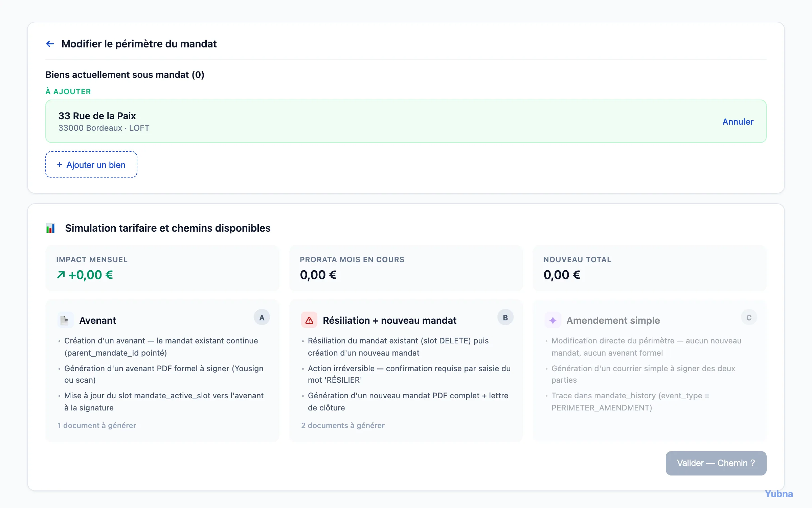Click the Nouveau total value
This screenshot has width=812, height=508.
click(562, 275)
